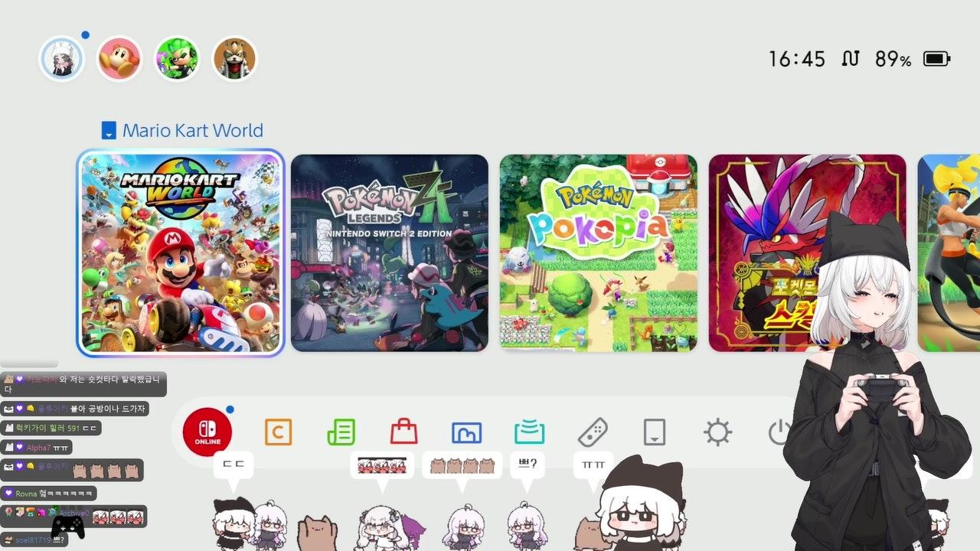
Task: Open Virtual Game Cards icon
Action: pos(655,433)
